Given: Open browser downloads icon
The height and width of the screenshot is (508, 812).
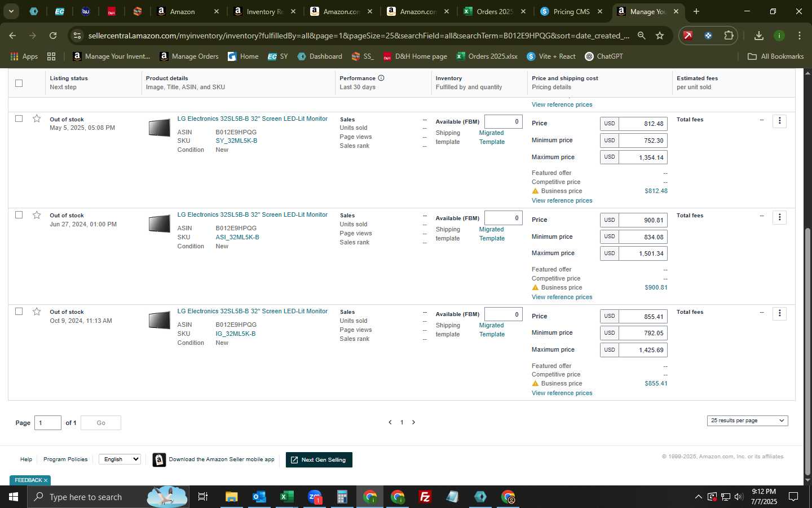Looking at the screenshot, I should pyautogui.click(x=758, y=36).
